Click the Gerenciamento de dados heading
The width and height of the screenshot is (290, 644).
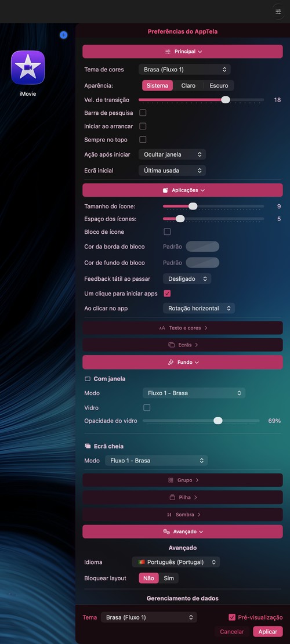coord(182,598)
